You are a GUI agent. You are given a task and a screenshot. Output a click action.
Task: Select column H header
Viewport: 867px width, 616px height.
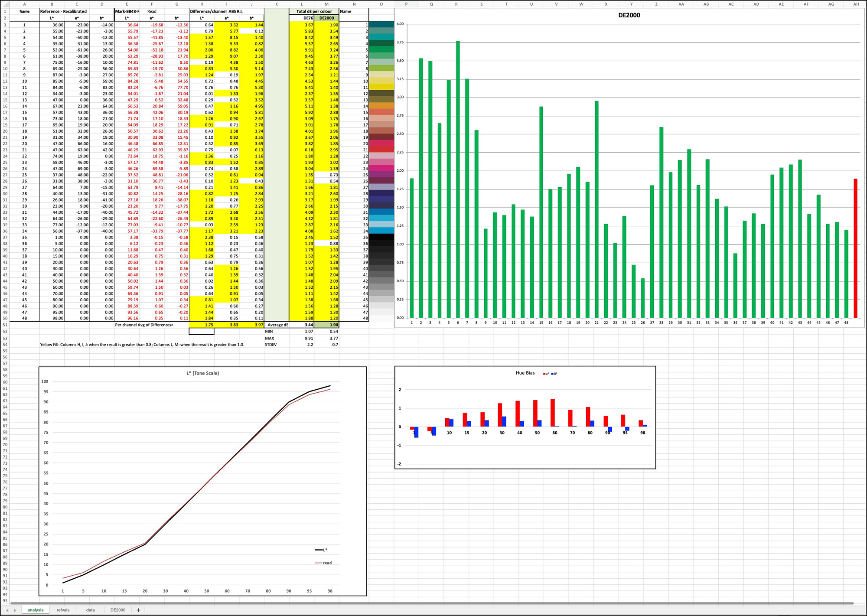201,4
